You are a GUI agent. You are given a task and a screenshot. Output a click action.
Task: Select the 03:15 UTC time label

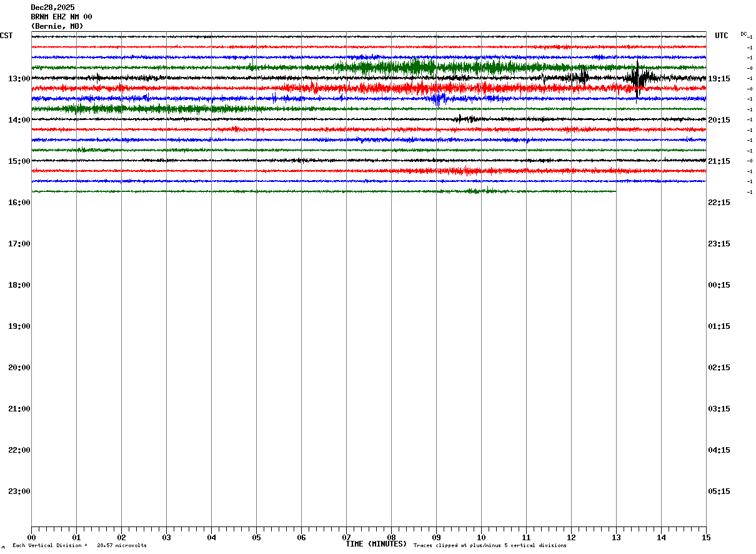point(719,409)
